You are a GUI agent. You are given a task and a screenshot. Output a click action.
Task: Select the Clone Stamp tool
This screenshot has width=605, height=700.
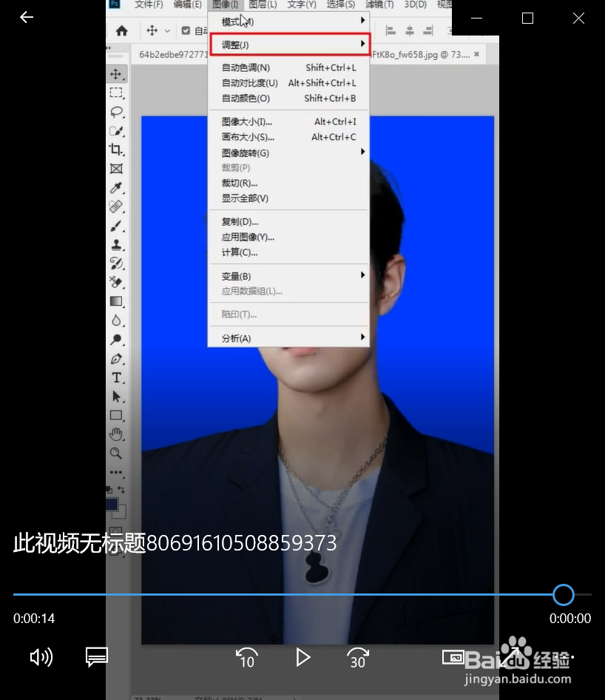[117, 243]
